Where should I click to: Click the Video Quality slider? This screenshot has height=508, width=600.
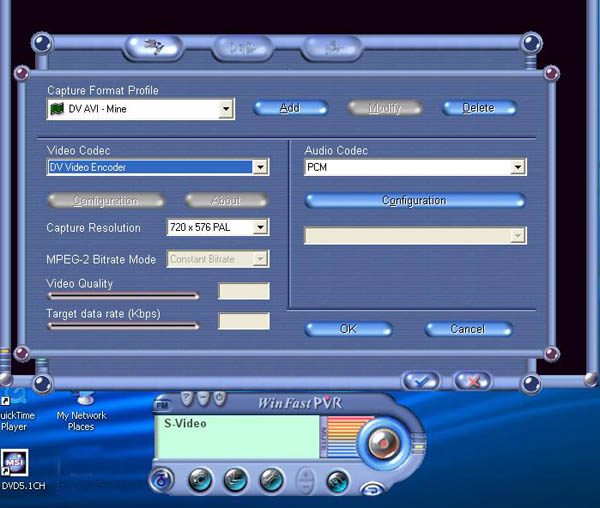click(x=123, y=295)
